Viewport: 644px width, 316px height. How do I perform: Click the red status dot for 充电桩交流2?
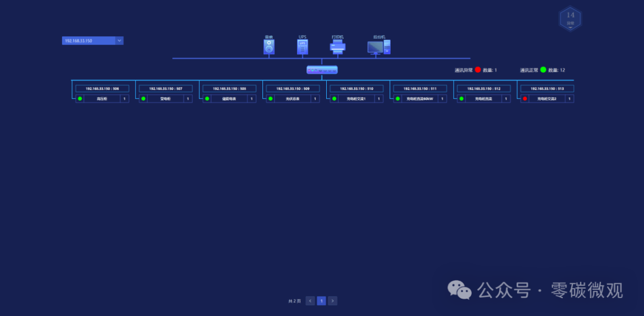[525, 98]
